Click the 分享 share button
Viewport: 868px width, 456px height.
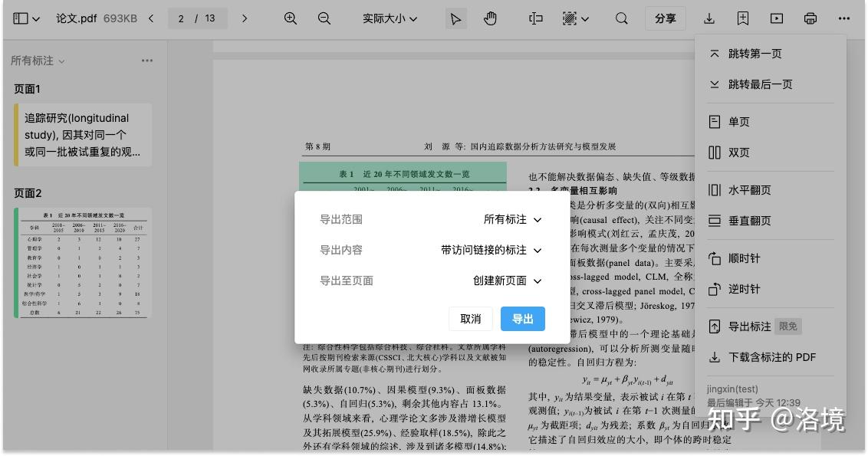[666, 18]
